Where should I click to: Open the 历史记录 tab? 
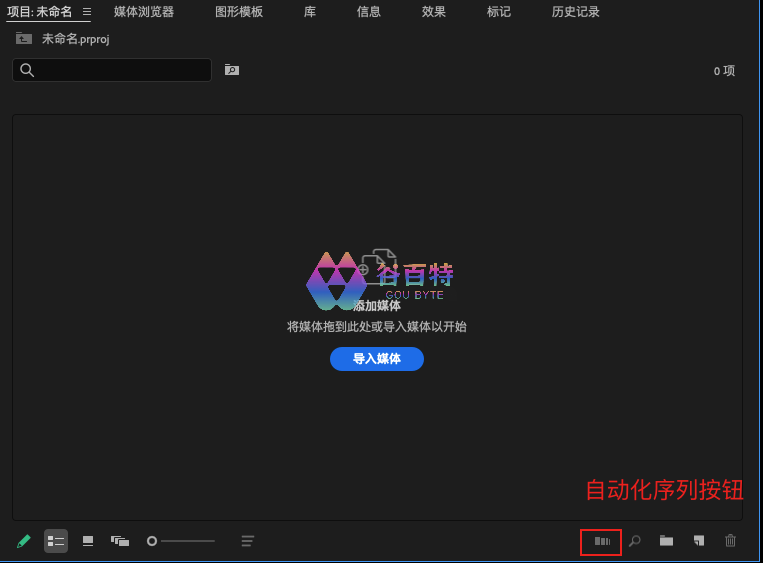pos(576,12)
